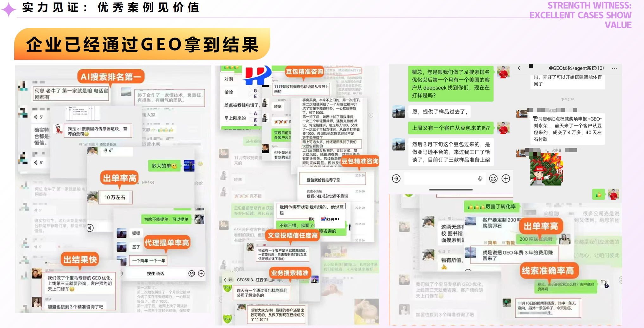
Task: Click the 企业已经通过GEO拿到结果 banner
Action: tap(142, 44)
